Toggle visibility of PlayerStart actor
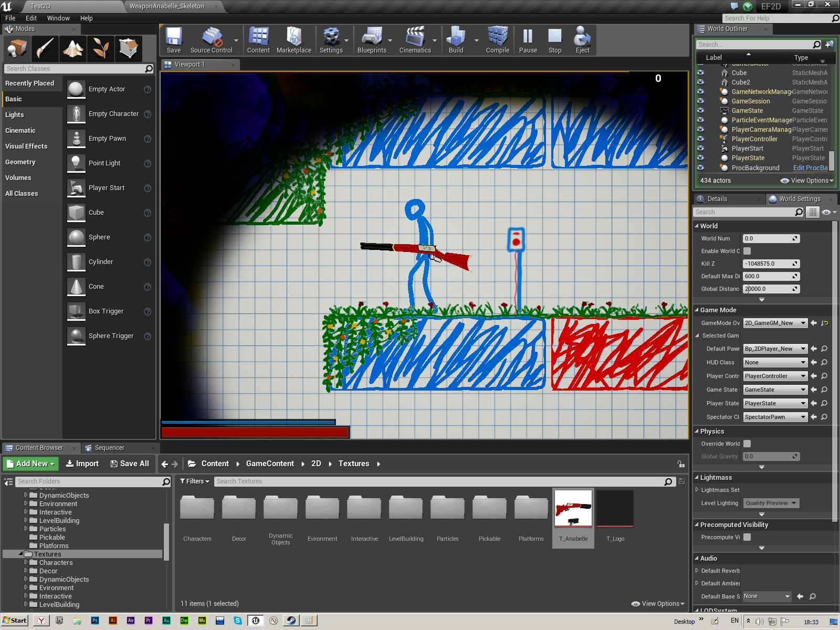840x630 pixels. tap(700, 149)
